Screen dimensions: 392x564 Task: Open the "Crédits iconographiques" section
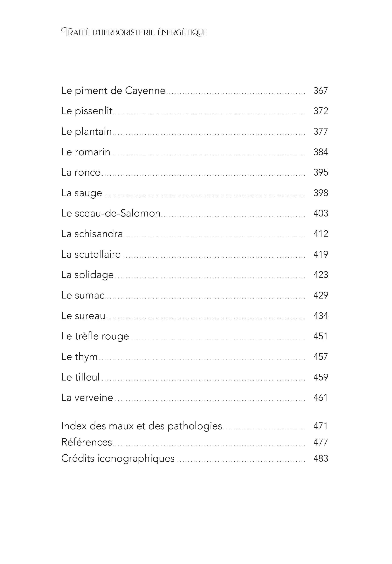pos(118,458)
